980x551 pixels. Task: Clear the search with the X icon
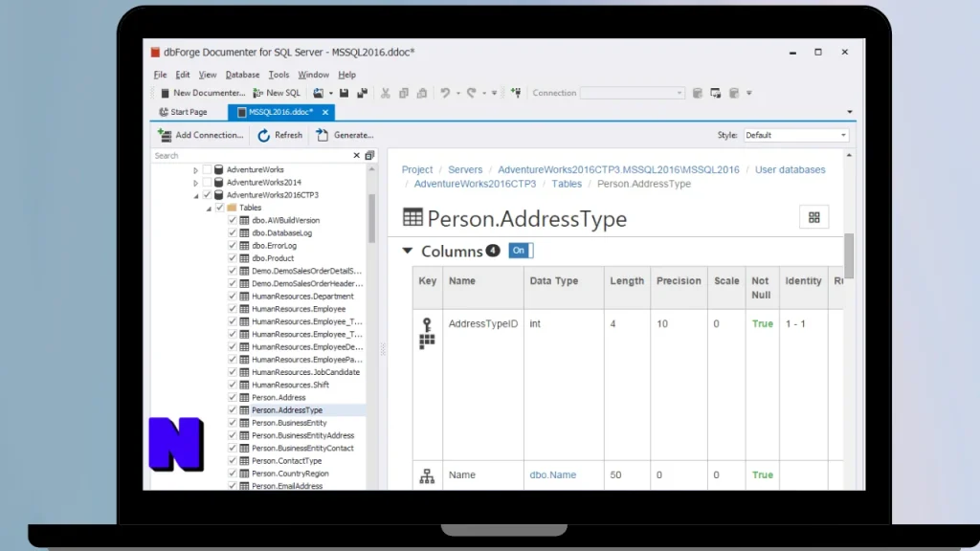pos(356,156)
